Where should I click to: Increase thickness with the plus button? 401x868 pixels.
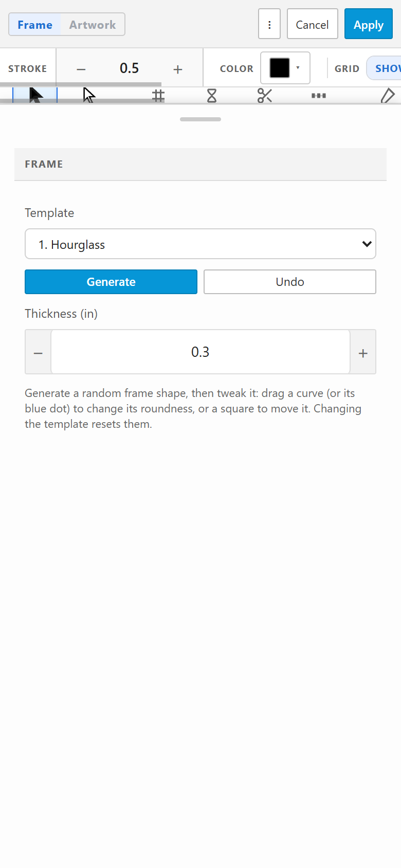tap(363, 353)
